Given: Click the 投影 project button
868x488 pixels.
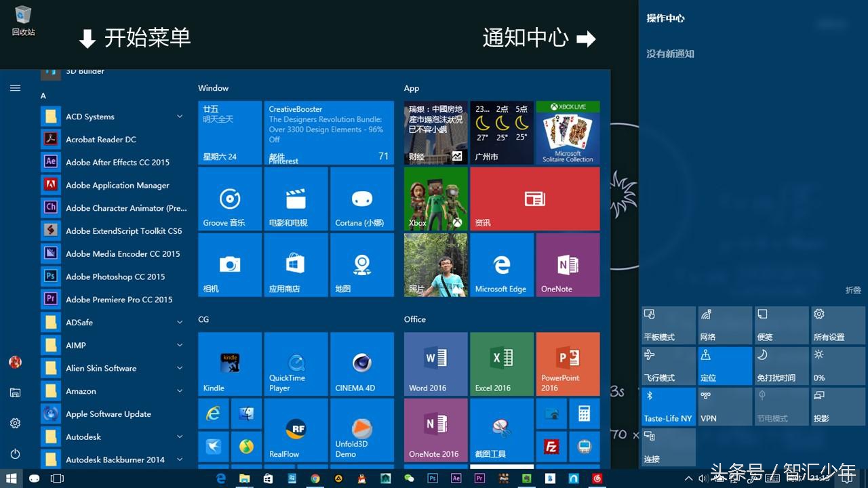Looking at the screenshot, I should [838, 407].
